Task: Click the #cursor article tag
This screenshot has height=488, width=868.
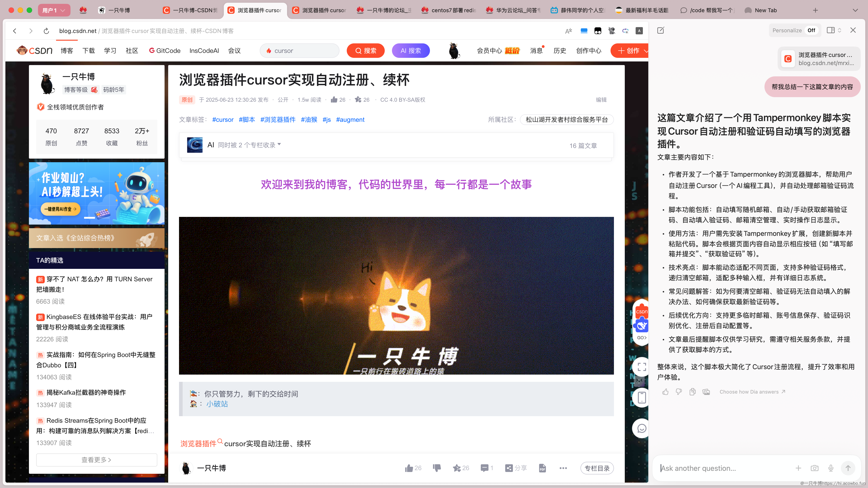Action: pos(223,120)
